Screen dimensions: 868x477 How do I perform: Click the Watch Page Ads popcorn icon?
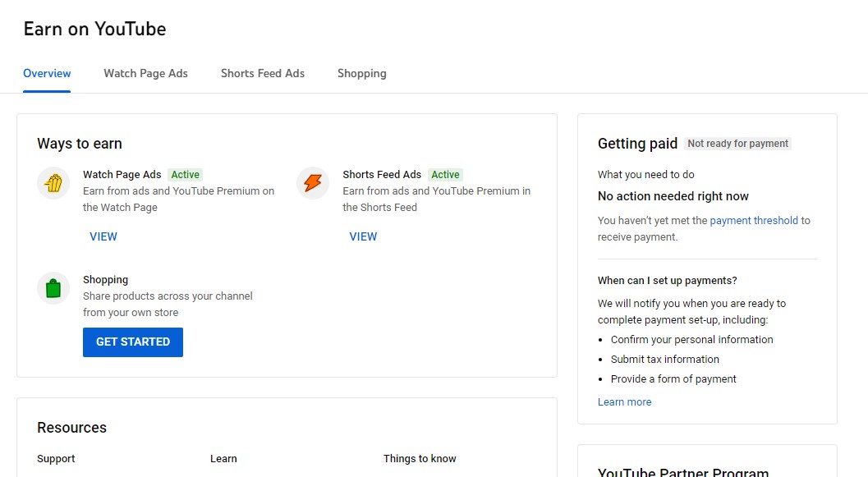coord(53,183)
